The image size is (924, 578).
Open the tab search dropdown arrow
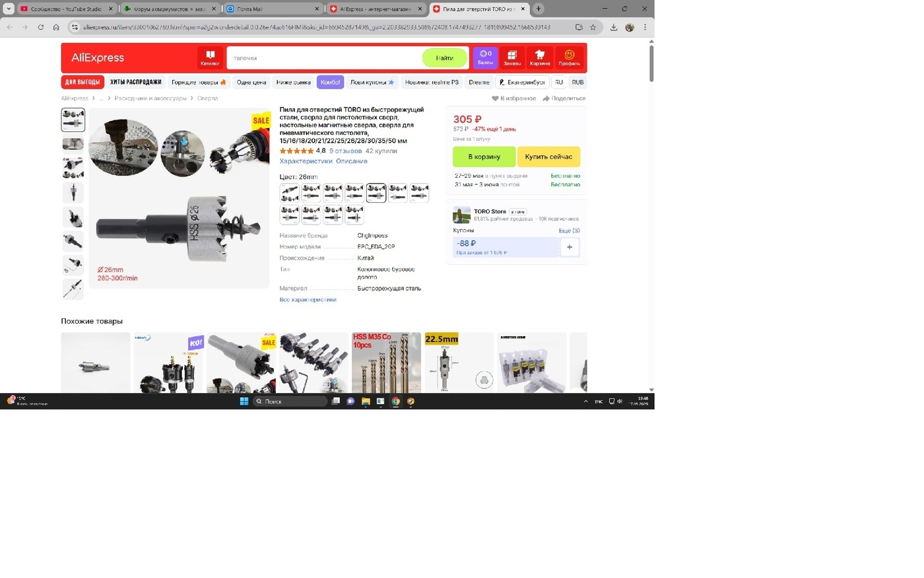tap(9, 9)
